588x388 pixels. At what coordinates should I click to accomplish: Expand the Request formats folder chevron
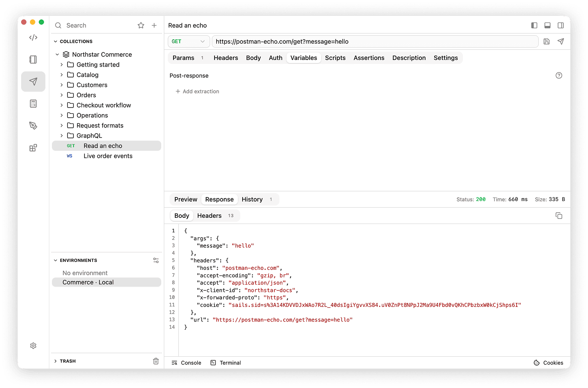coord(62,126)
